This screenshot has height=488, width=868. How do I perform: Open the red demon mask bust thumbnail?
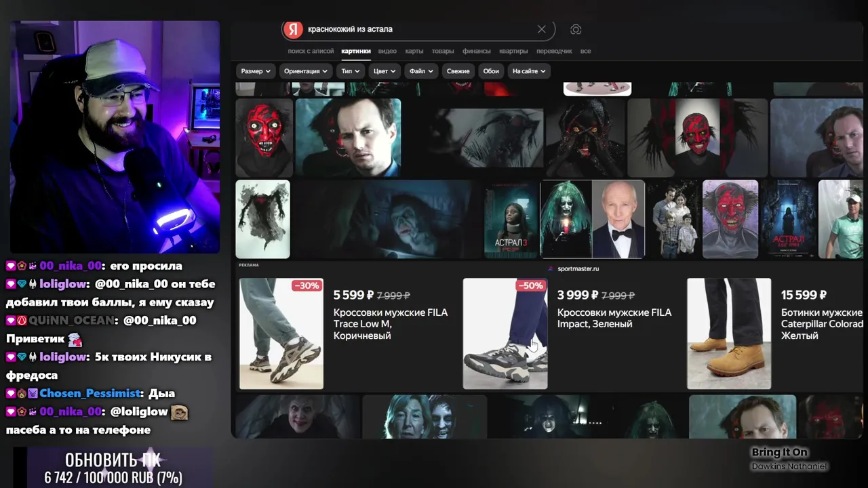(264, 138)
